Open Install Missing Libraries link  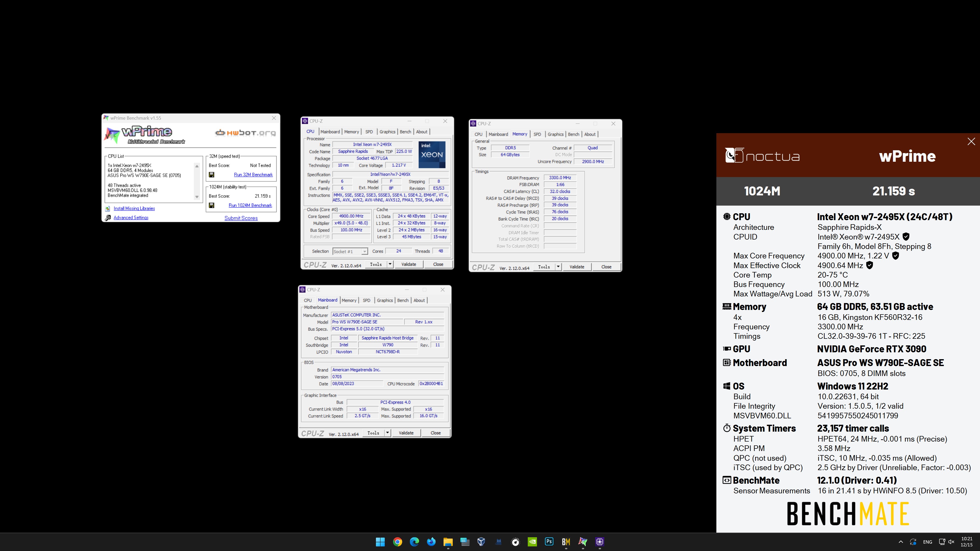(134, 208)
